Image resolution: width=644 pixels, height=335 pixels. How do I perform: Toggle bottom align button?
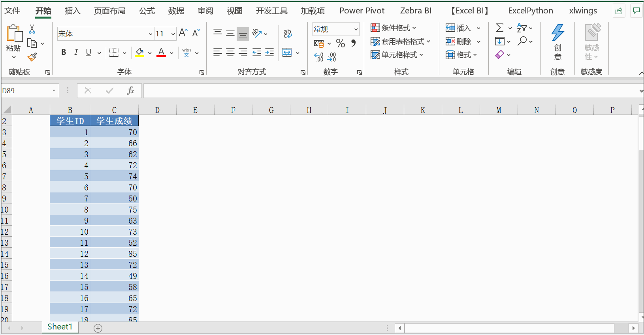point(243,34)
